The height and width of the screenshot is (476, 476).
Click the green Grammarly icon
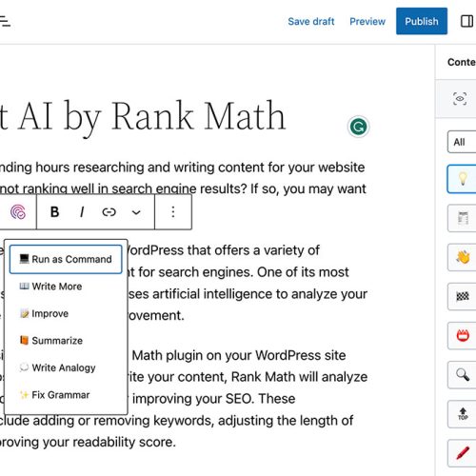[358, 127]
